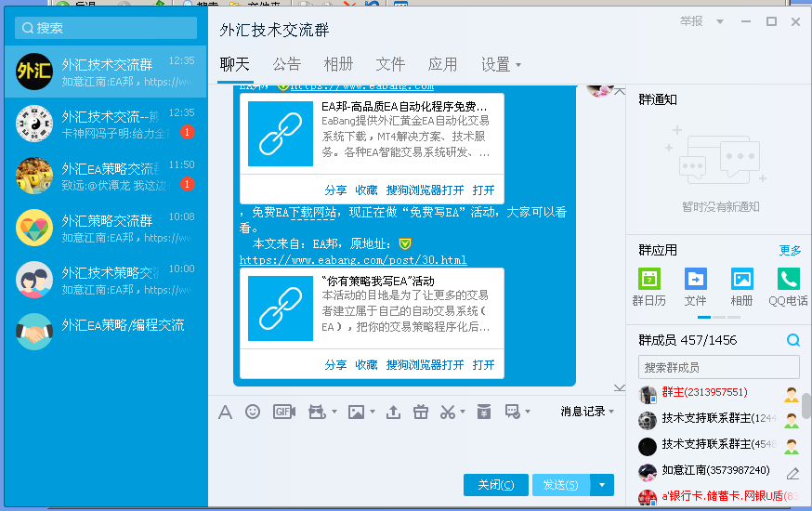Open the send options arrow beside 发送(S)

[602, 485]
